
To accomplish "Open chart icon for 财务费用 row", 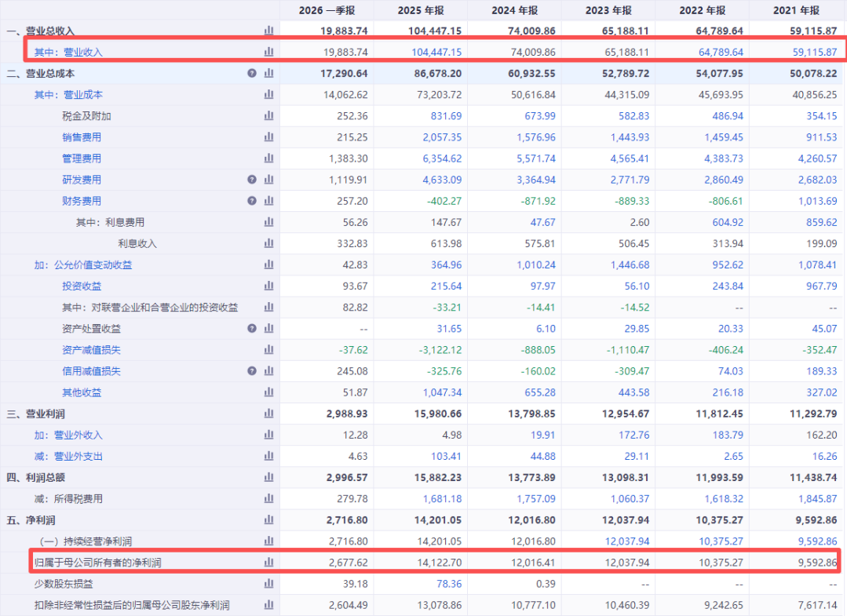I will pyautogui.click(x=269, y=201).
